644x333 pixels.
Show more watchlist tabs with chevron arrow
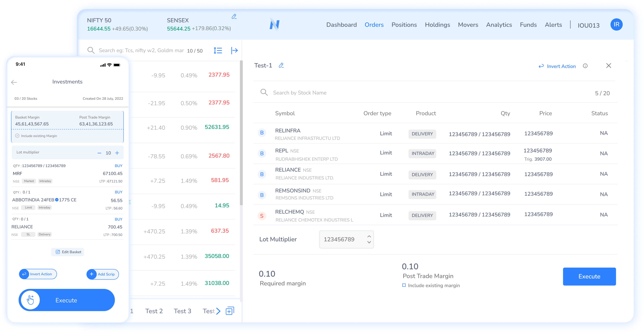tap(218, 311)
